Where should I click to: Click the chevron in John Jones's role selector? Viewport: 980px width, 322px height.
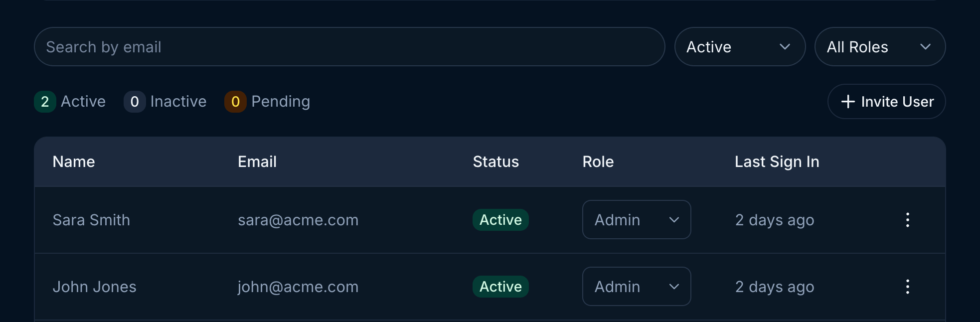[x=675, y=287]
